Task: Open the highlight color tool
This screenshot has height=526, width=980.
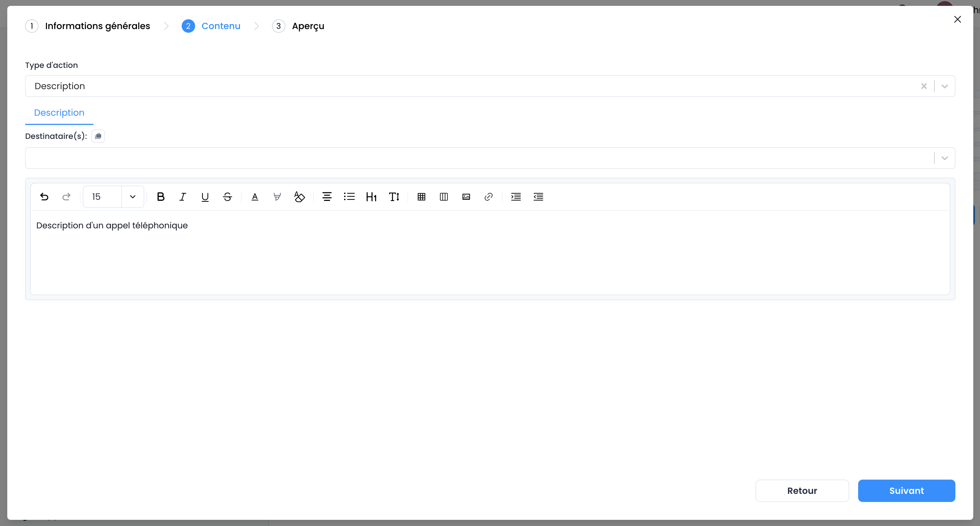Action: coord(277,197)
